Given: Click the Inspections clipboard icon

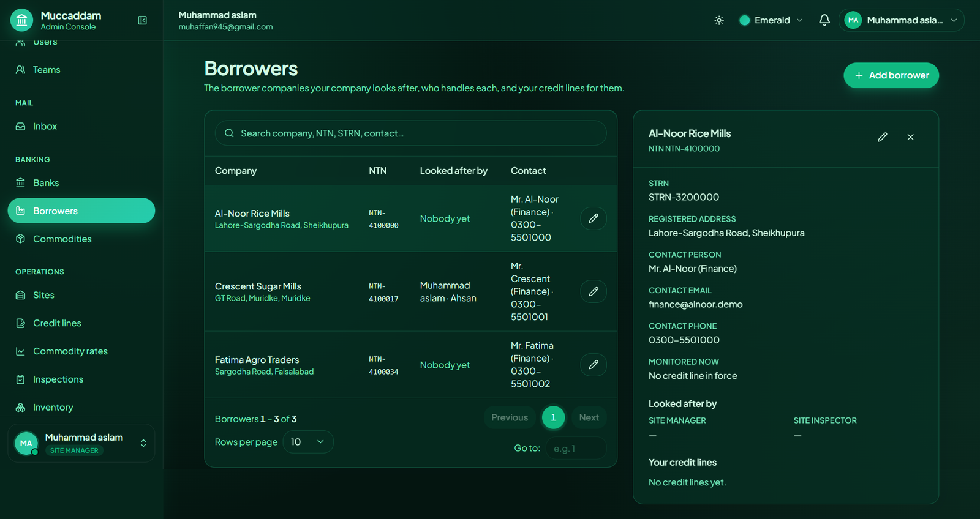Looking at the screenshot, I should pos(21,379).
